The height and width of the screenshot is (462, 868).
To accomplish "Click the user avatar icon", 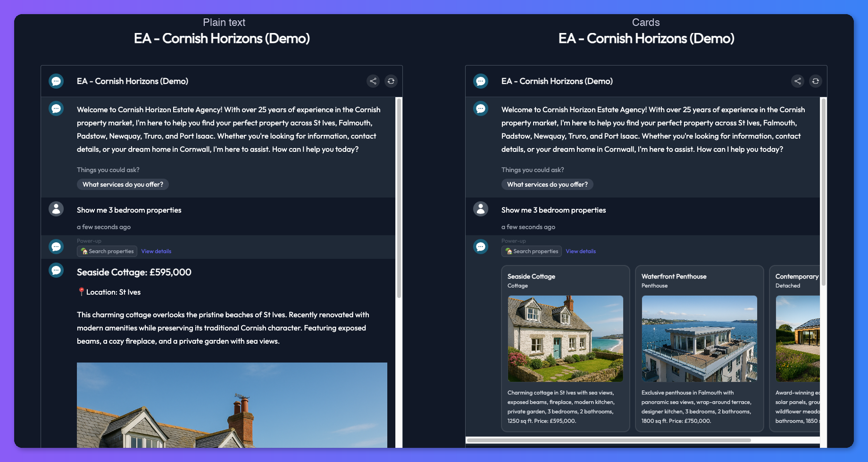I will point(56,209).
